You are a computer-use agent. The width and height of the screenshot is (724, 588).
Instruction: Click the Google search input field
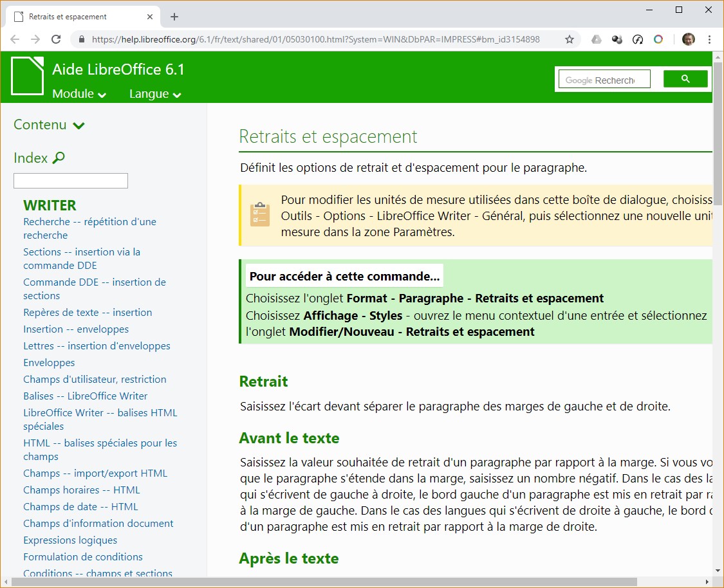point(604,80)
